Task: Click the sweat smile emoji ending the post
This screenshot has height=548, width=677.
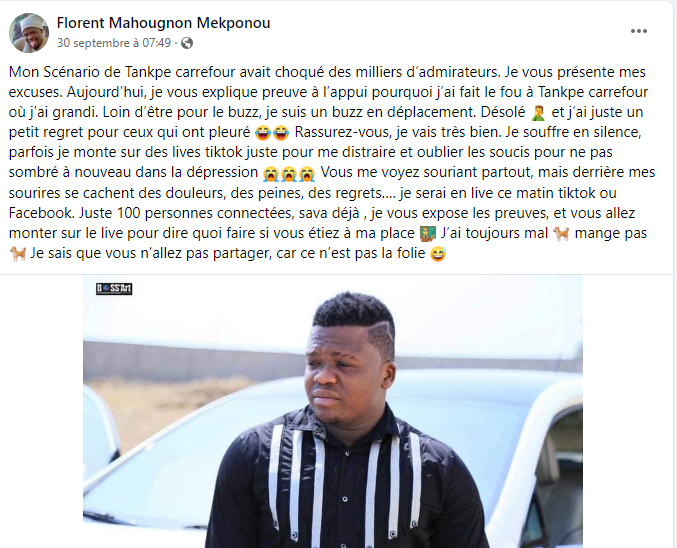Action: tap(438, 253)
